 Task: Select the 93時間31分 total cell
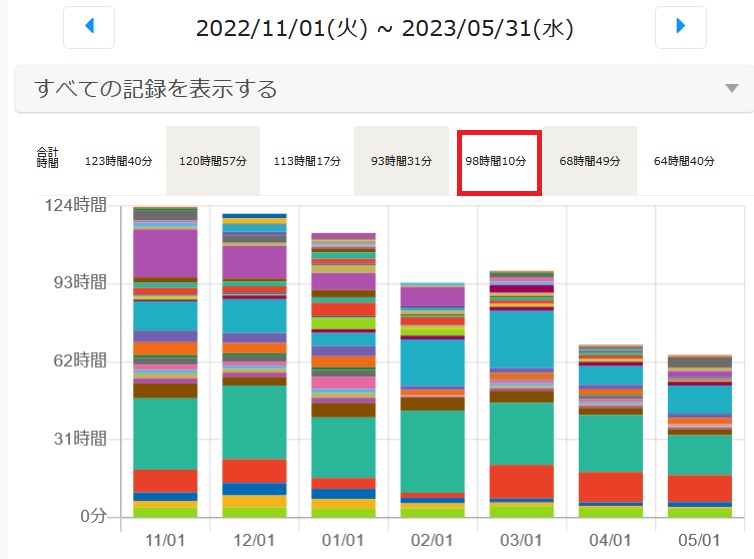click(401, 161)
